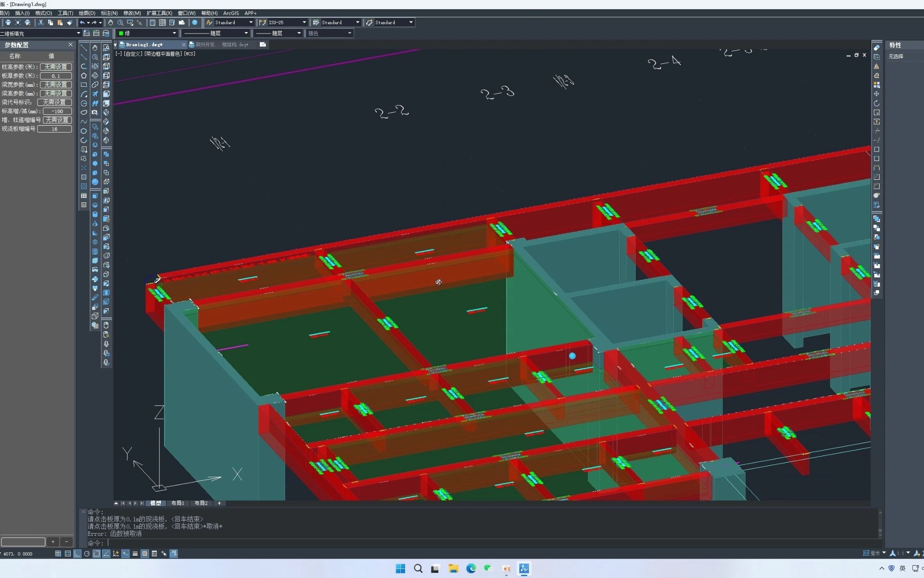Viewport: 924px width, 578px height.
Task: Click the Undo arrow icon
Action: [x=82, y=22]
